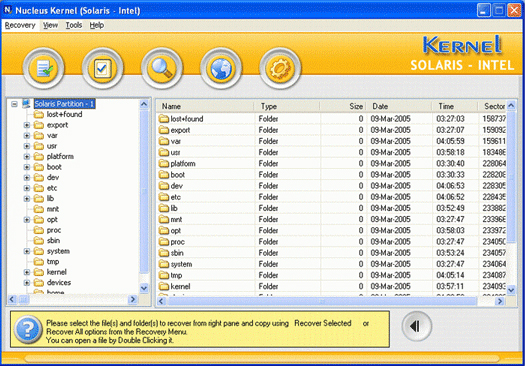Sort by the Time column header
525x366 pixels.
point(455,106)
